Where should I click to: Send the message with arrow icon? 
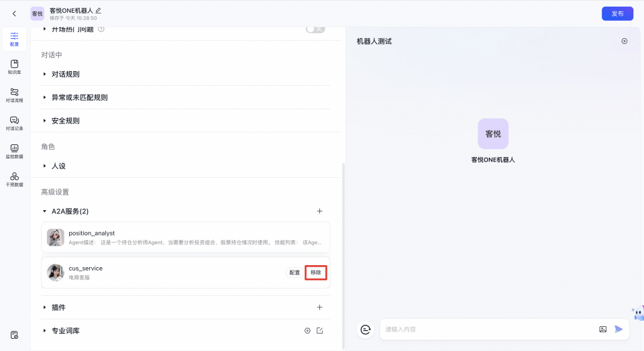pyautogui.click(x=619, y=330)
